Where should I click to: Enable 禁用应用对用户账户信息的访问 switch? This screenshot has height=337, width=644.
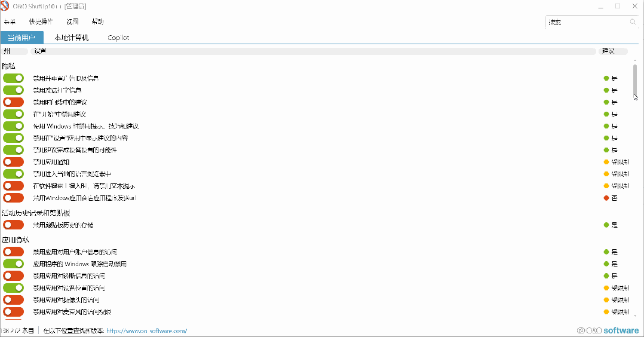pos(14,252)
